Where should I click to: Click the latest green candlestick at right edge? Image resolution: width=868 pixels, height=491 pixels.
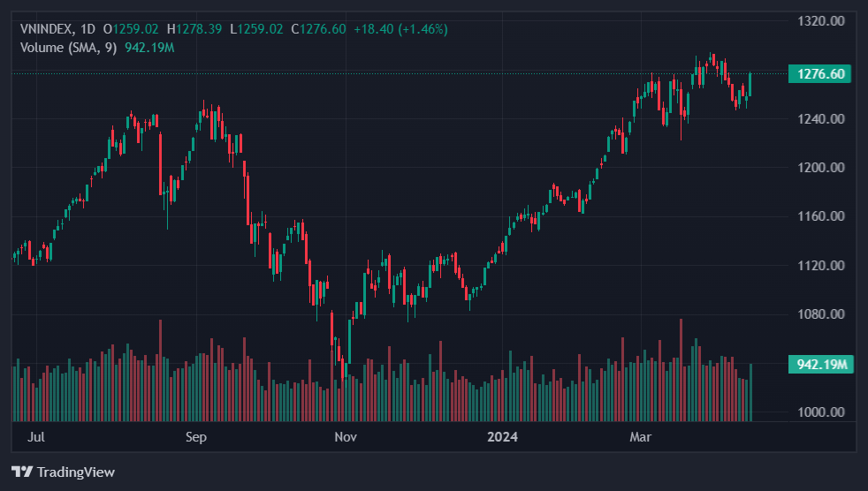pyautogui.click(x=750, y=85)
